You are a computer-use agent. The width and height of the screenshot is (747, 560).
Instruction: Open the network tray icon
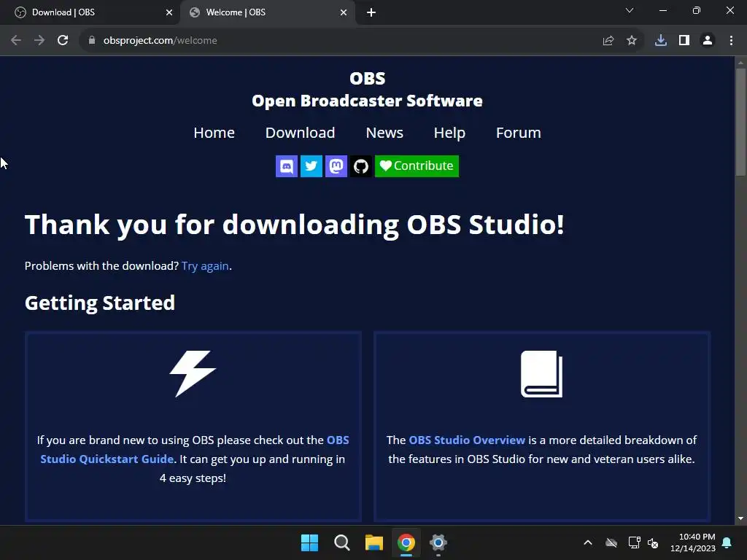[634, 542]
